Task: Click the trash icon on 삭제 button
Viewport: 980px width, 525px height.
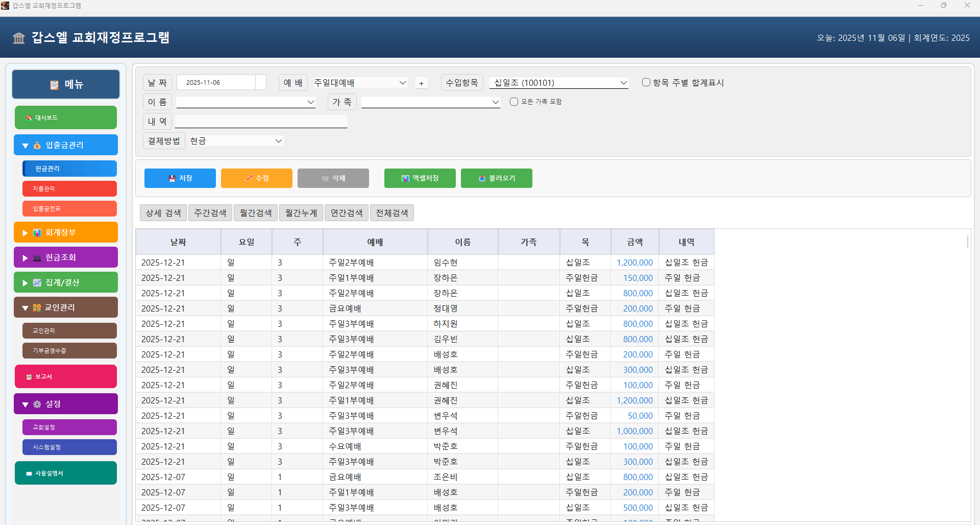Action: coord(325,178)
